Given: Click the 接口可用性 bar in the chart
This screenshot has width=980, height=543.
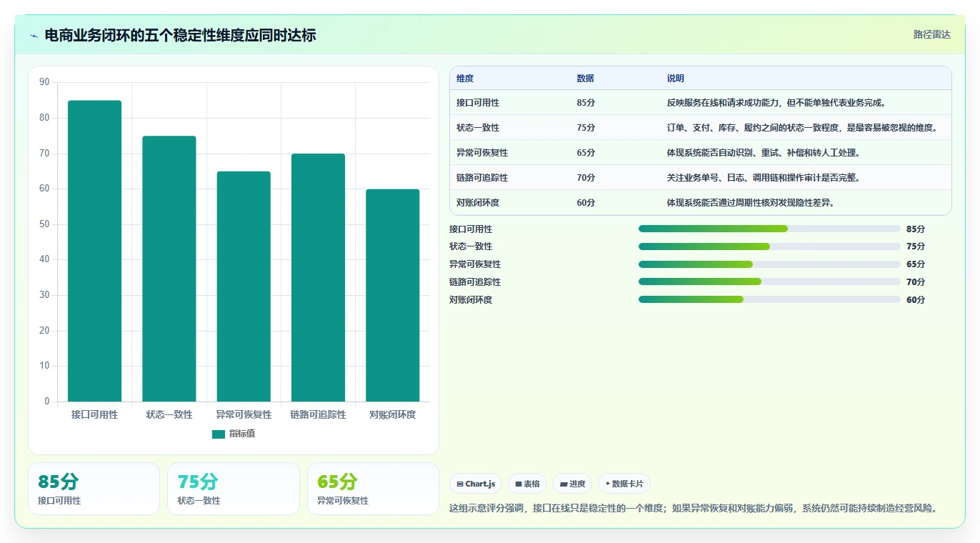Looking at the screenshot, I should click(x=94, y=251).
